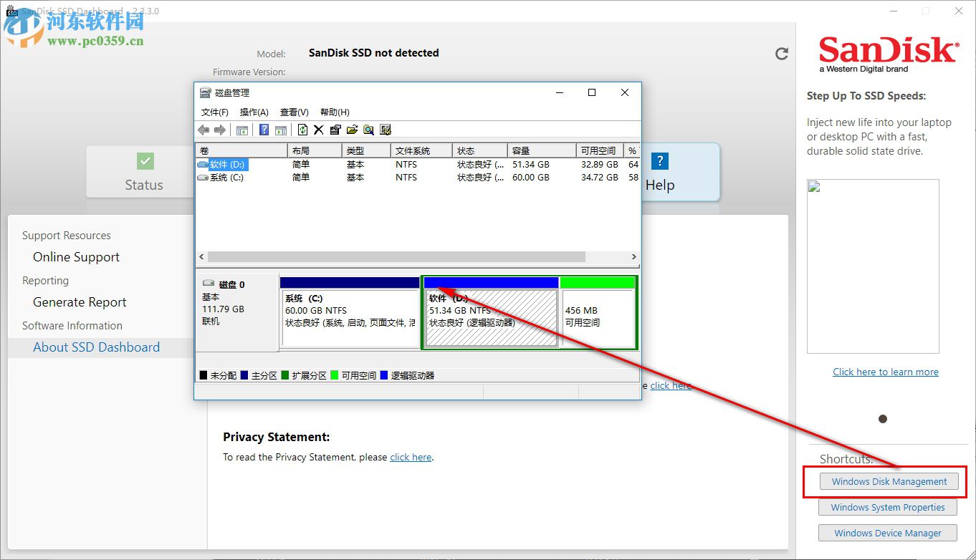Click the 60.00 GB capacity cell
The width and height of the screenshot is (976, 560).
(531, 178)
